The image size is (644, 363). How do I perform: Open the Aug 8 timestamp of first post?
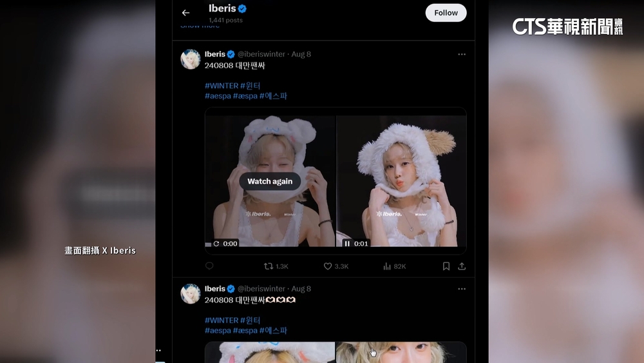[301, 54]
